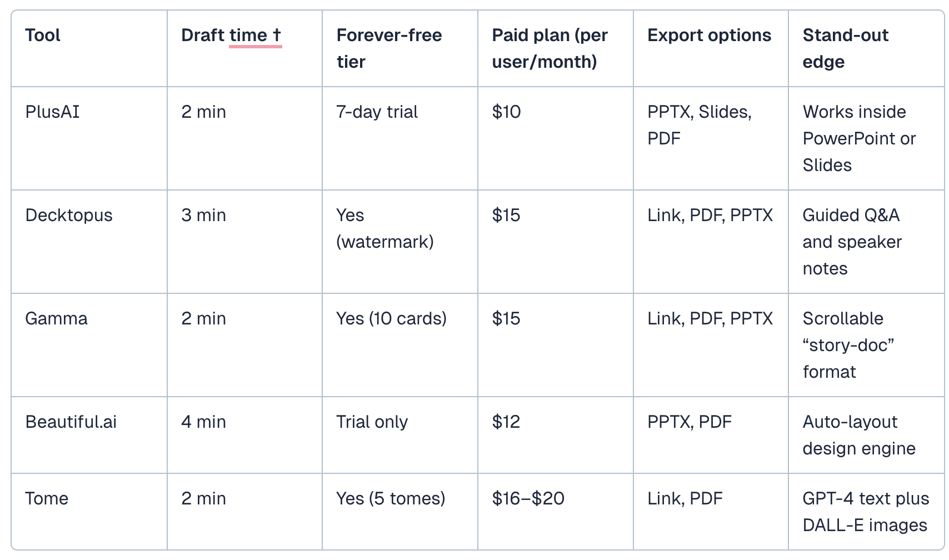Screen dimensions: 949x560
Task: Click the "$16–$20" price cell
Action: click(528, 499)
